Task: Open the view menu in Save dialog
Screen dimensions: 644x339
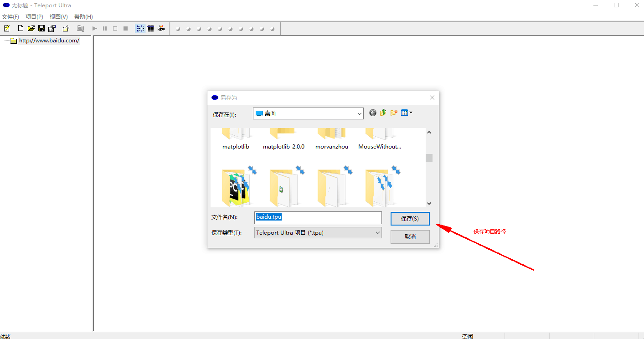Action: click(x=407, y=113)
